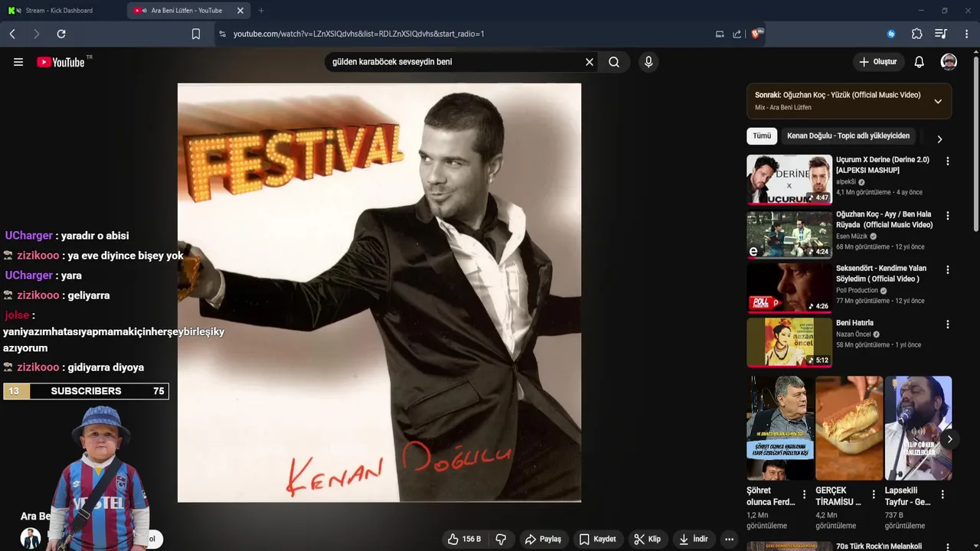Open 70s Türk Rock'ın Melankoli video

point(879,546)
